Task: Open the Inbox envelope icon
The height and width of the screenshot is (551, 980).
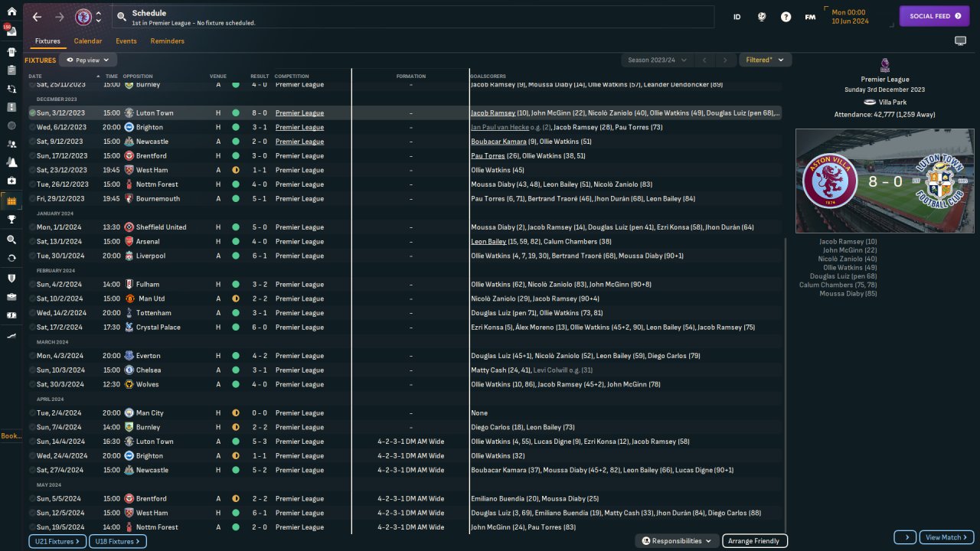Action: pos(11,33)
